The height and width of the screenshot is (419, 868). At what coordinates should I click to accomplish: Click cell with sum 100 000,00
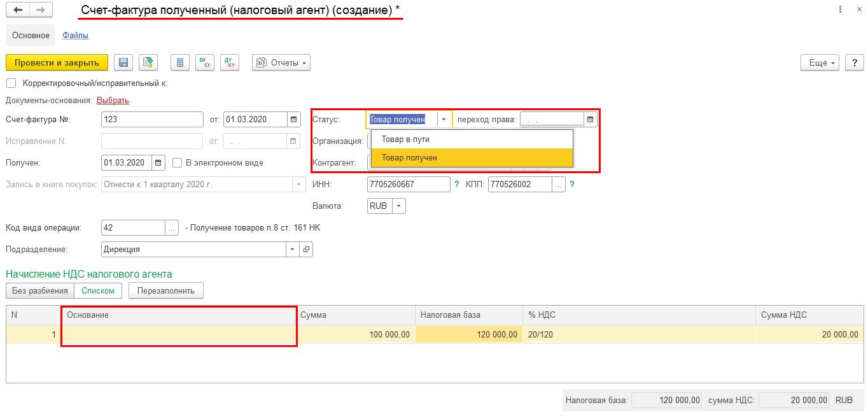click(355, 334)
